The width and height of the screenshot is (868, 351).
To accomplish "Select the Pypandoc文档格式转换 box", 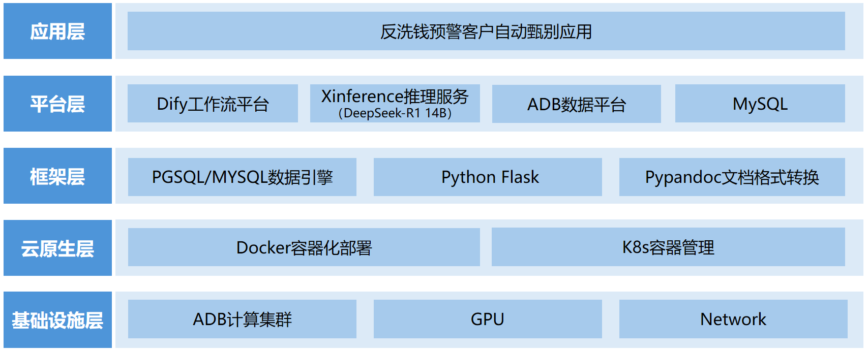I will tap(732, 177).
